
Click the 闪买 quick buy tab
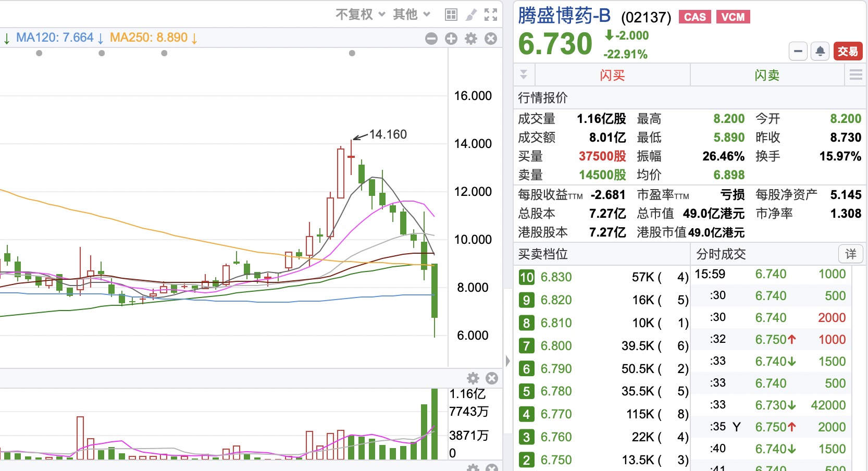point(612,75)
